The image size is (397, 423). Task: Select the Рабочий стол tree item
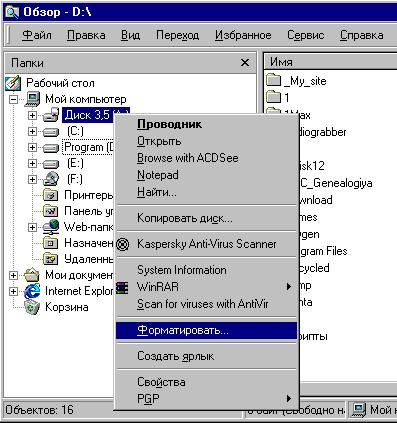pyautogui.click(x=60, y=83)
